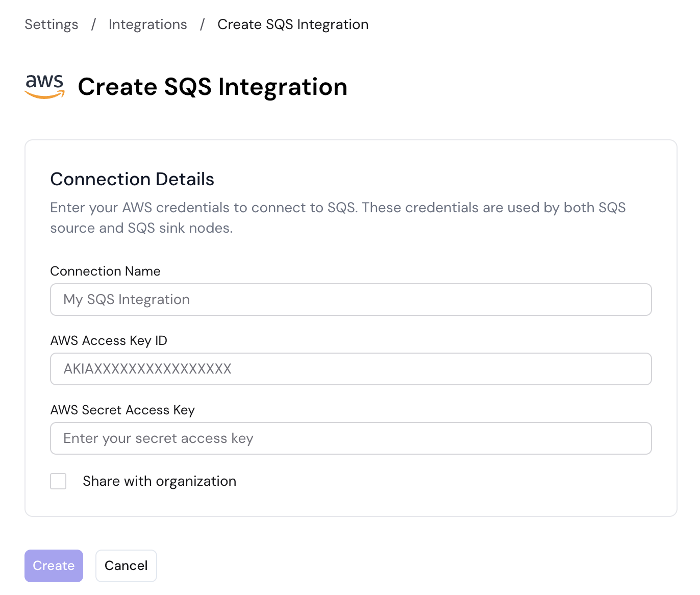Click the AWS logo icon

point(45,86)
